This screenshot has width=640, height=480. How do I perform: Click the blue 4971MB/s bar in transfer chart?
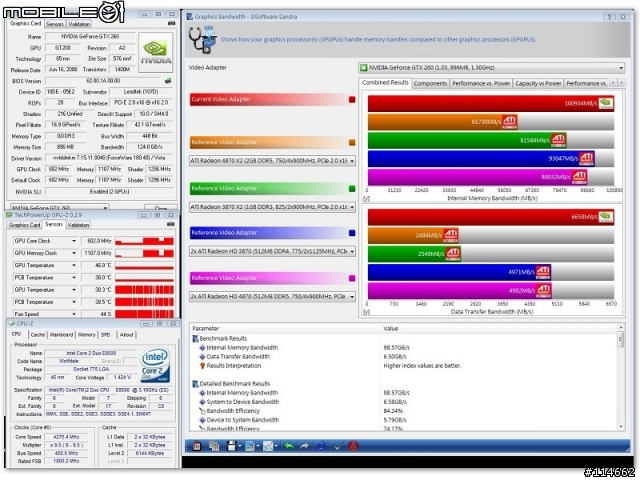click(460, 272)
